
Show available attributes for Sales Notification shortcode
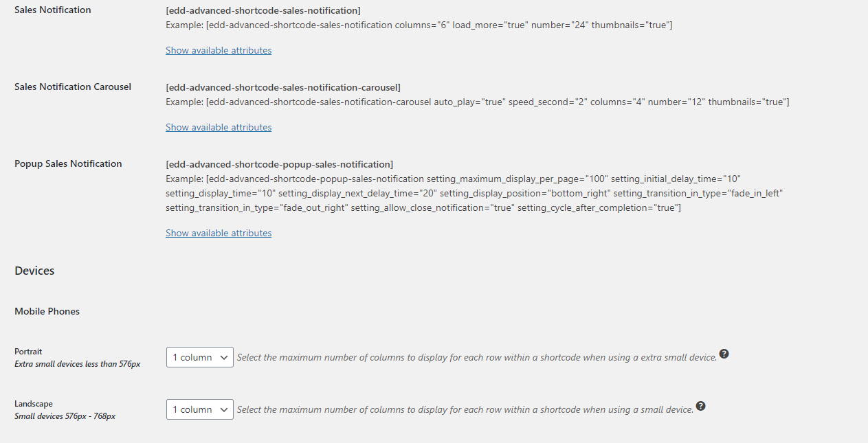(x=219, y=50)
